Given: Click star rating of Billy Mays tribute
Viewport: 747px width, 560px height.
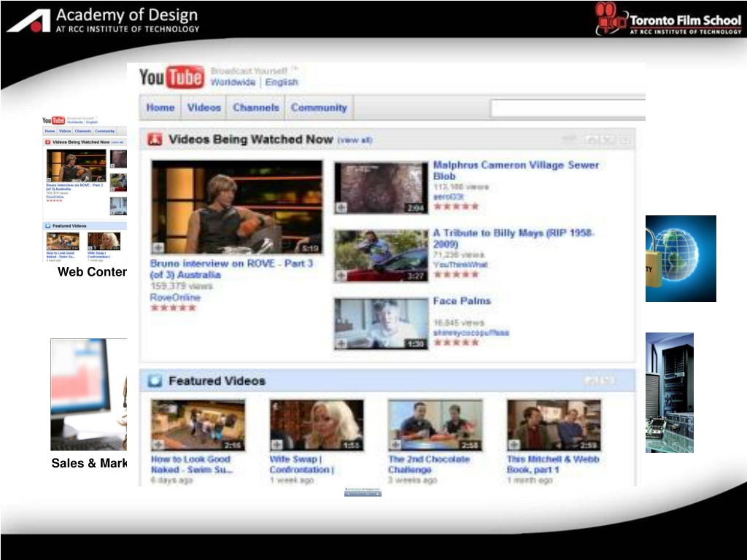Looking at the screenshot, I should point(456,274).
